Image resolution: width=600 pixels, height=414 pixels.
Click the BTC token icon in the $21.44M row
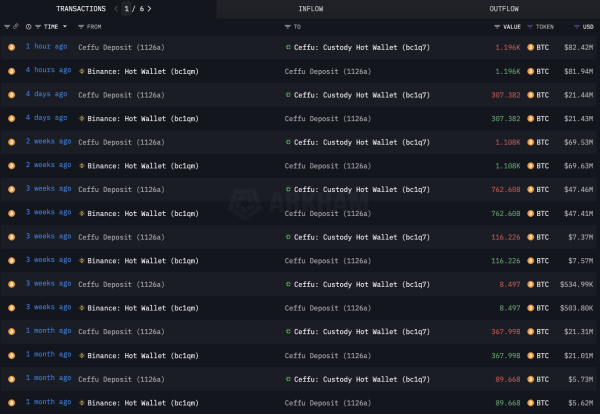(x=531, y=95)
